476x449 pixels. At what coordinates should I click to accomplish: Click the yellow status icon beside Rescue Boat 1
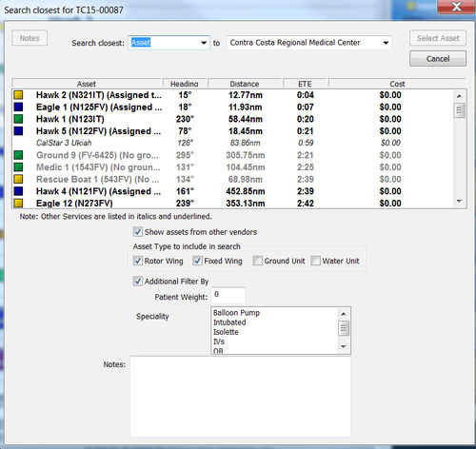(18, 179)
